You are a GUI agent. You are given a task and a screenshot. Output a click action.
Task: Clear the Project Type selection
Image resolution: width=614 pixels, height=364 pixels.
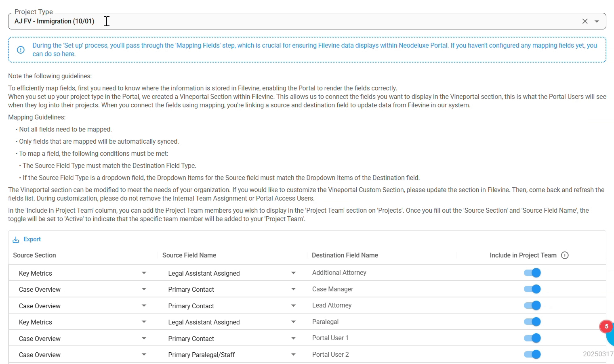tap(585, 21)
